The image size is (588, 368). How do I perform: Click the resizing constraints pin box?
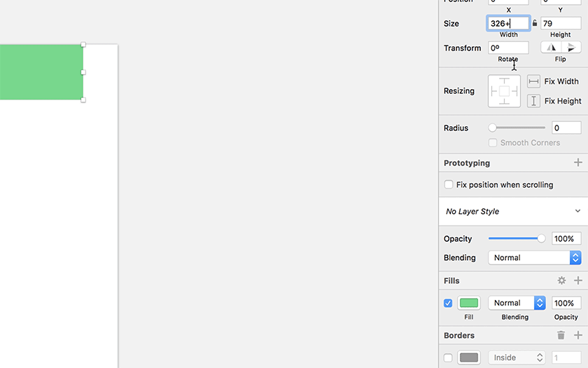click(x=504, y=91)
